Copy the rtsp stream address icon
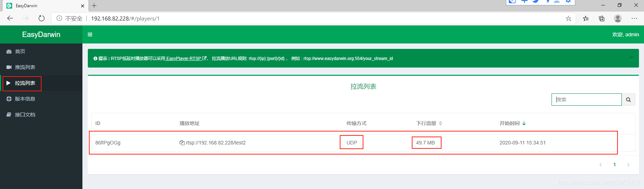The width and height of the screenshot is (644, 189). (182, 143)
